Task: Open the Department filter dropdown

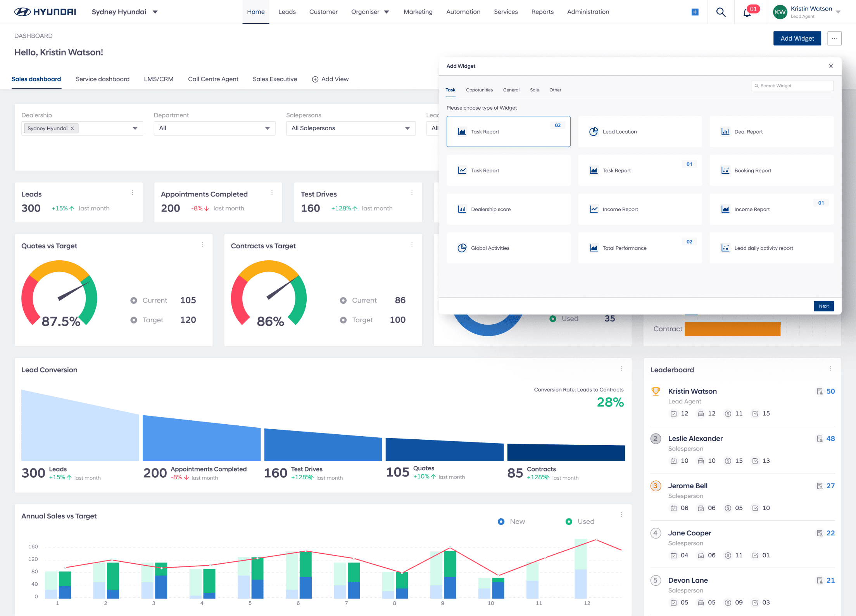Action: [x=214, y=128]
